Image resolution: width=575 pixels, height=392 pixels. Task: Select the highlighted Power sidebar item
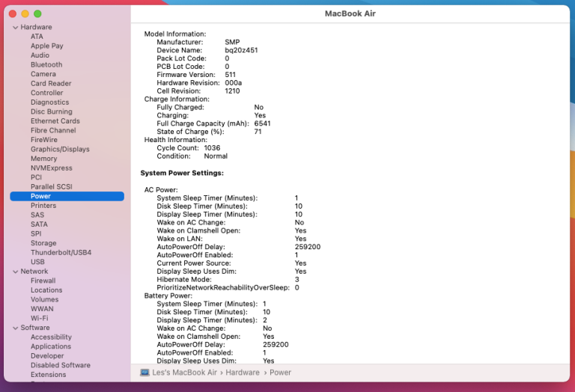point(41,196)
